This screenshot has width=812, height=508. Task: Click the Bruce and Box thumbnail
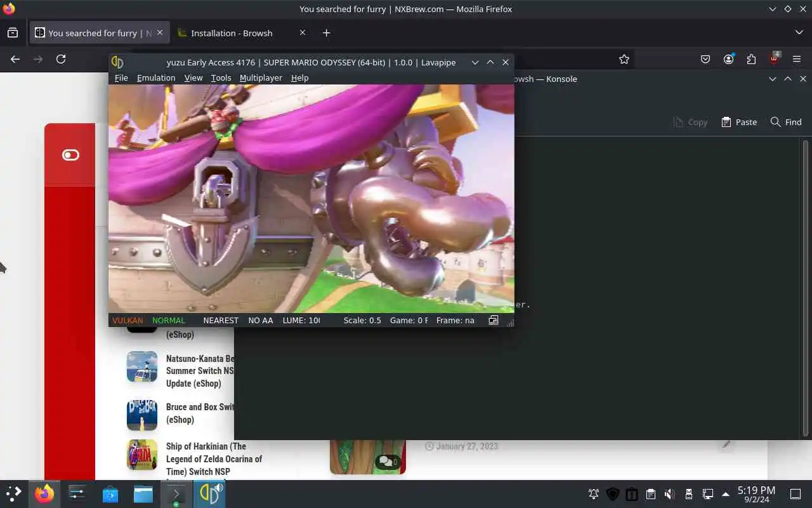tap(142, 415)
